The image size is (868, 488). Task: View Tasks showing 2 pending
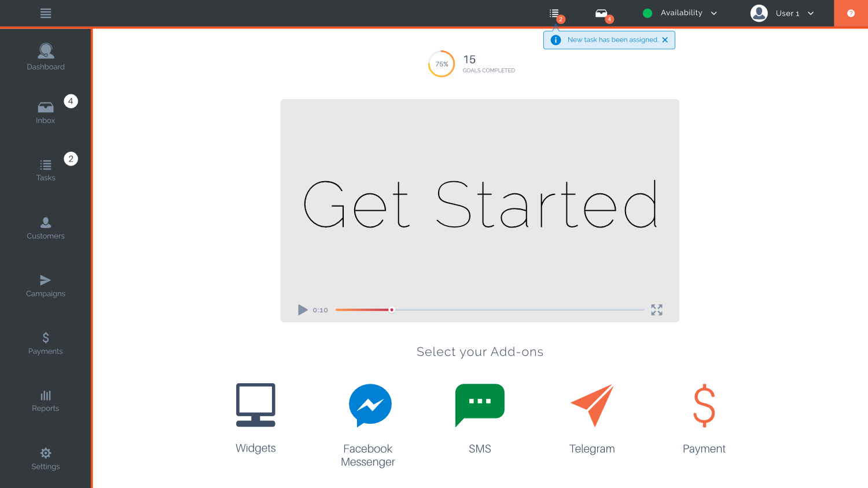(45, 168)
